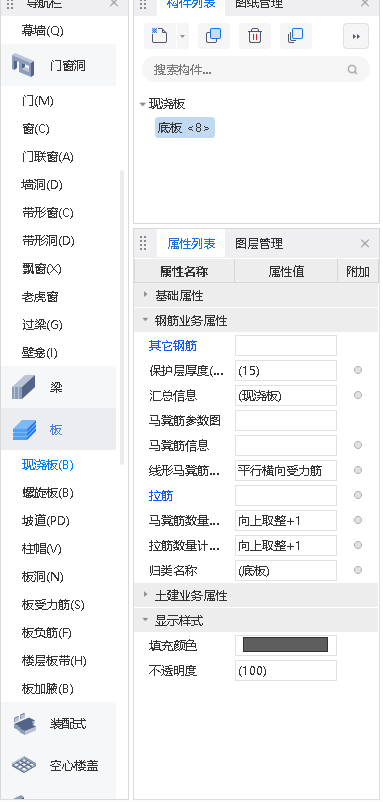Switch to the 图纸管理 tab
This screenshot has width=383, height=802.
tap(259, 4)
